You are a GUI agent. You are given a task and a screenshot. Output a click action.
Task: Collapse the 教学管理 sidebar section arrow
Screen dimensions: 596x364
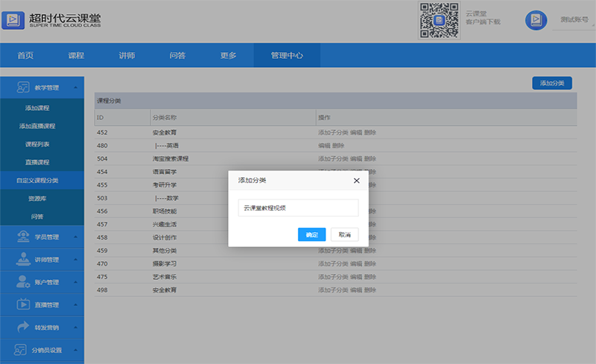[x=75, y=88]
